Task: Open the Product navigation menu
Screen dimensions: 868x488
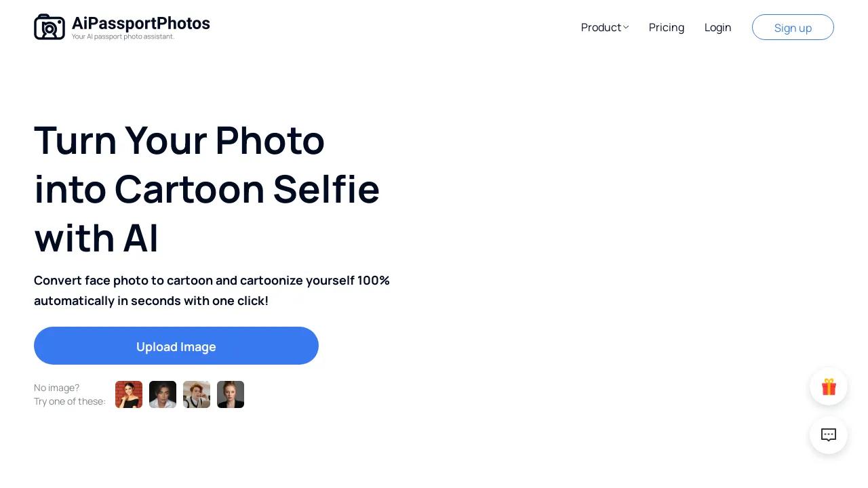Action: pos(601,28)
